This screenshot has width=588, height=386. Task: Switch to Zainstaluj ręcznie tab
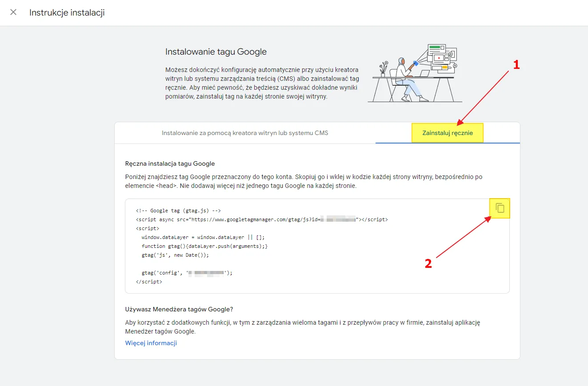coord(448,133)
